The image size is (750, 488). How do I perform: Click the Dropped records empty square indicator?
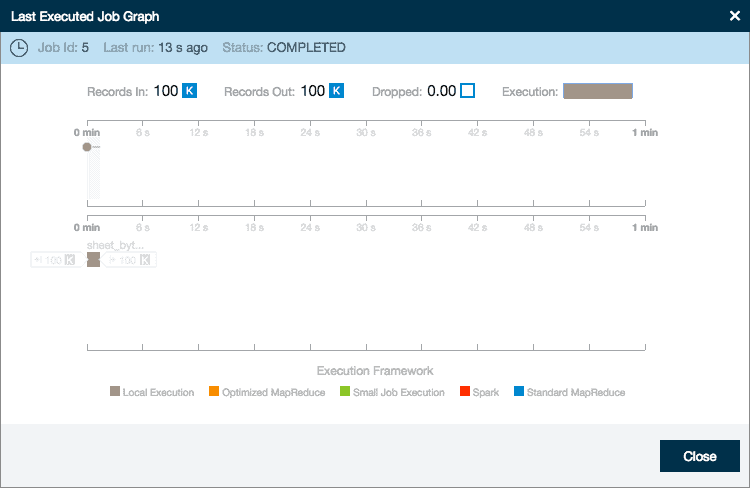467,91
